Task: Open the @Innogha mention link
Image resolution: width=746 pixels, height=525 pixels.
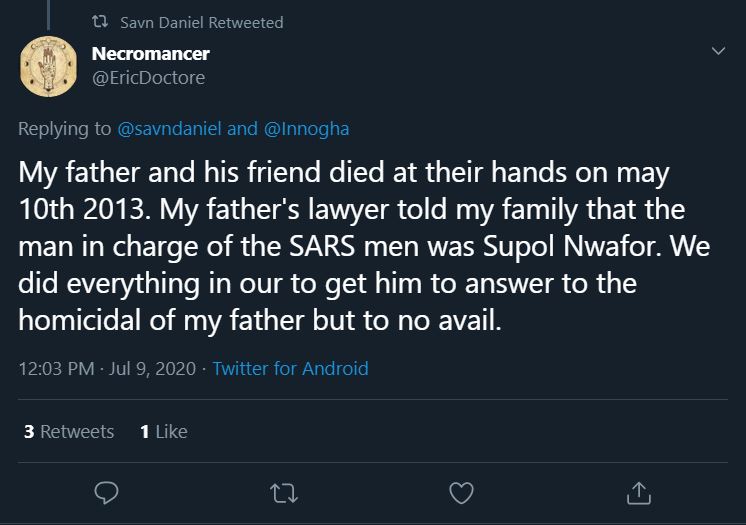Action: tap(306, 129)
